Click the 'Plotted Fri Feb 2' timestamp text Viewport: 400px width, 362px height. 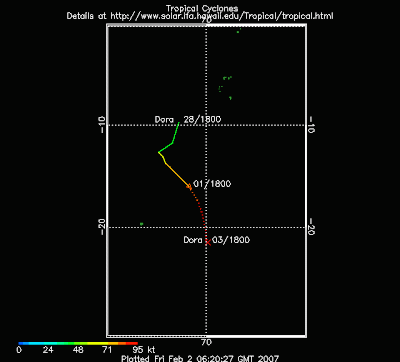tap(200, 358)
